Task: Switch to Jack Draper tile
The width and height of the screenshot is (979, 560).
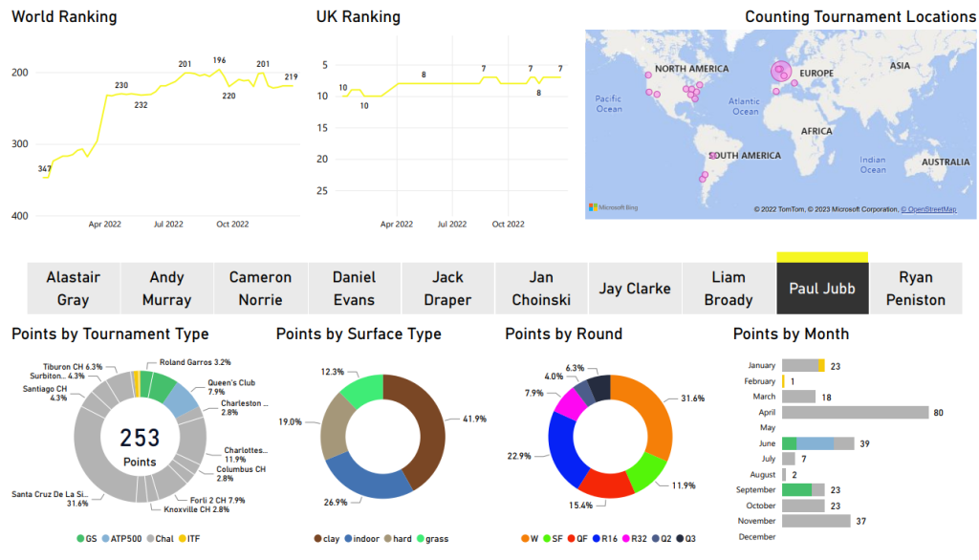Action: [x=447, y=289]
